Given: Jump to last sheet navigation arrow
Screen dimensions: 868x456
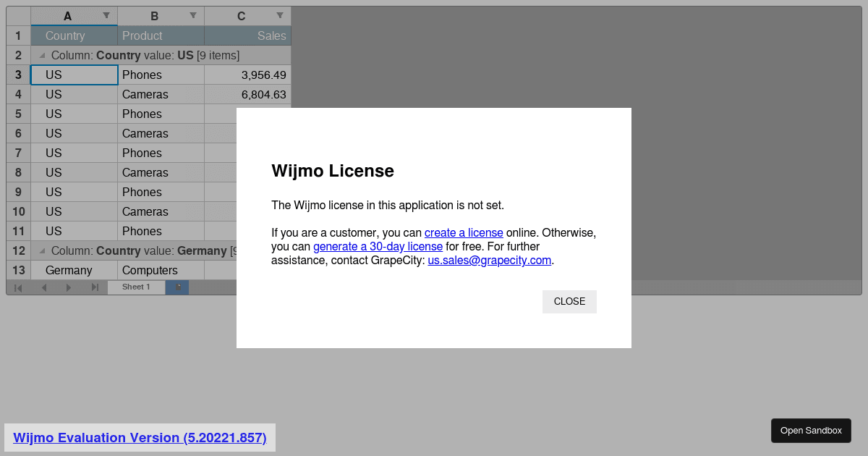Looking at the screenshot, I should 94,287.
